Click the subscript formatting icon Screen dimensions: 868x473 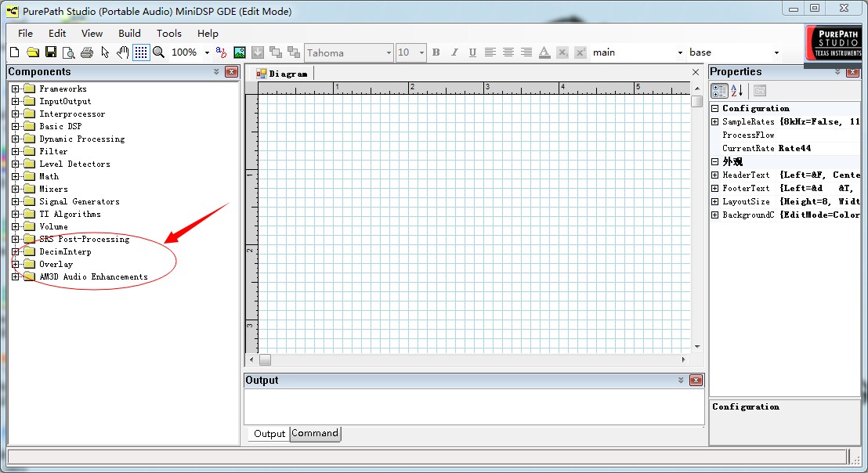pos(562,52)
